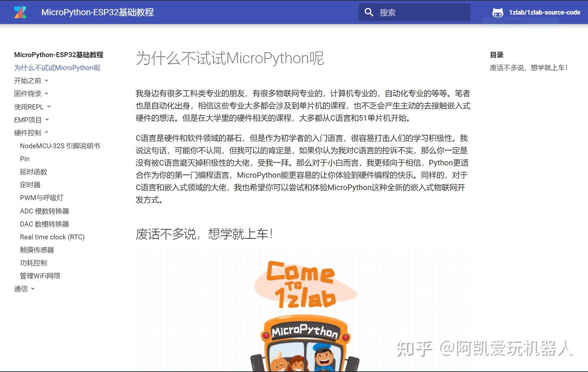Click the GitHub octocat icon
The image size is (588, 372).
pyautogui.click(x=497, y=12)
